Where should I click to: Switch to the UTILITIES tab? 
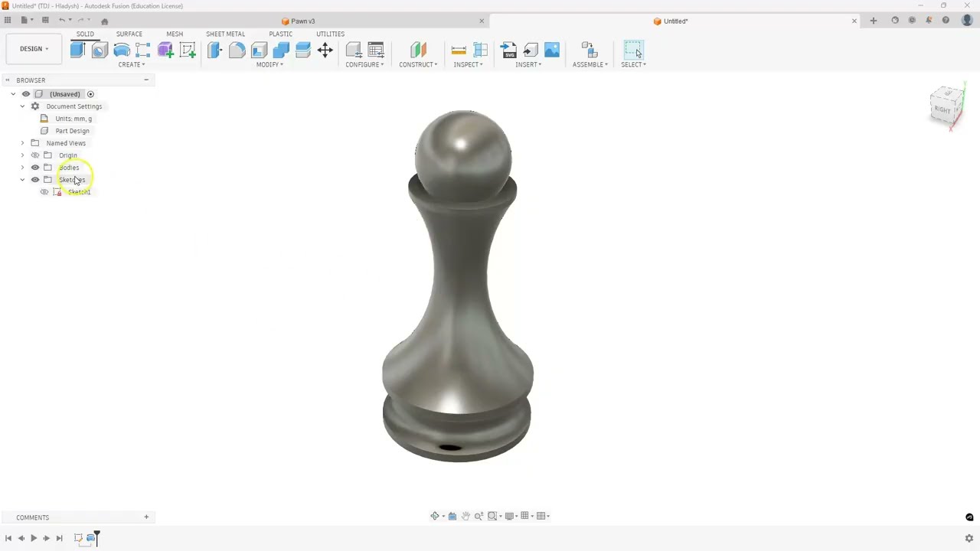click(x=330, y=34)
